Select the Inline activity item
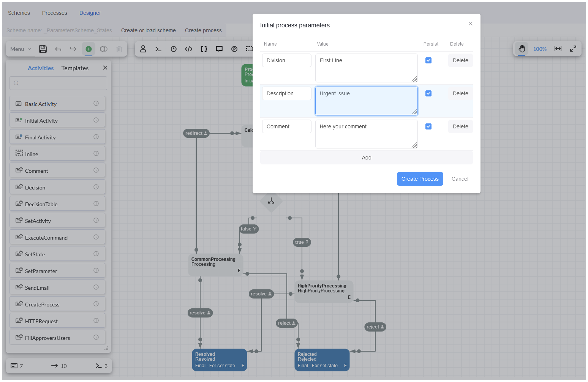The width and height of the screenshot is (588, 382). pos(57,153)
